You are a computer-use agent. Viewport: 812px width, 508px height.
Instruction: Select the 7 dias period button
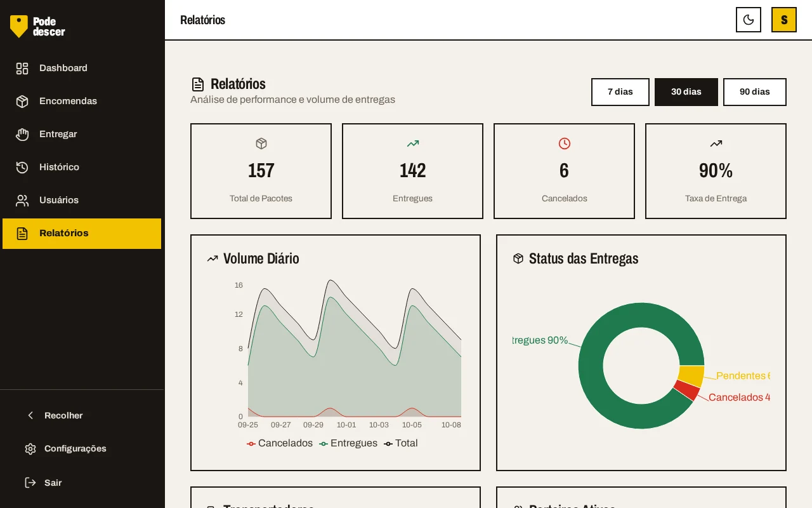pos(620,92)
